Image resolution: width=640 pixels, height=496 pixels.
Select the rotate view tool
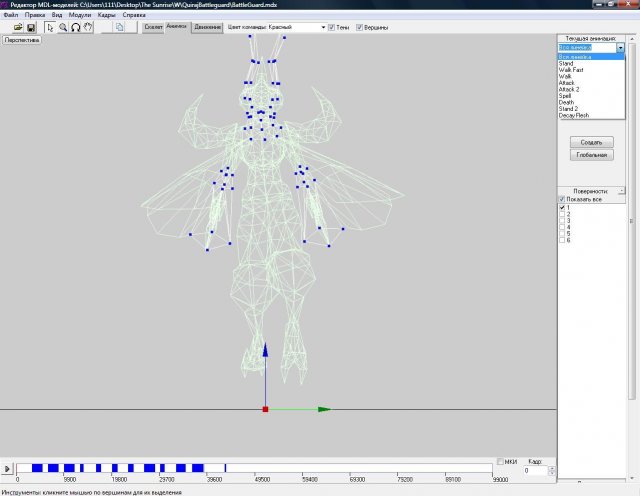[x=76, y=27]
